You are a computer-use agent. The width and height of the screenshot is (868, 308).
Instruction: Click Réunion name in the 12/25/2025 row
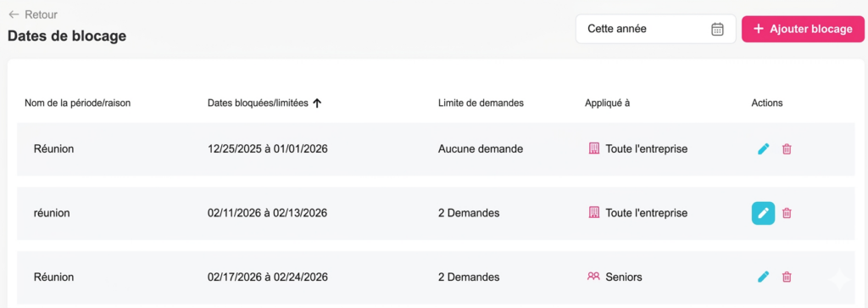point(53,149)
